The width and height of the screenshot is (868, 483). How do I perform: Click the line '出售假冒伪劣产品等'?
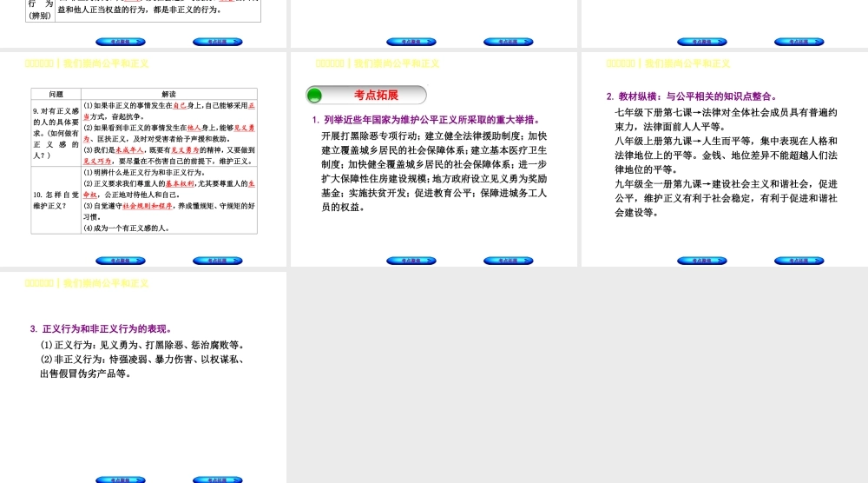pos(86,374)
